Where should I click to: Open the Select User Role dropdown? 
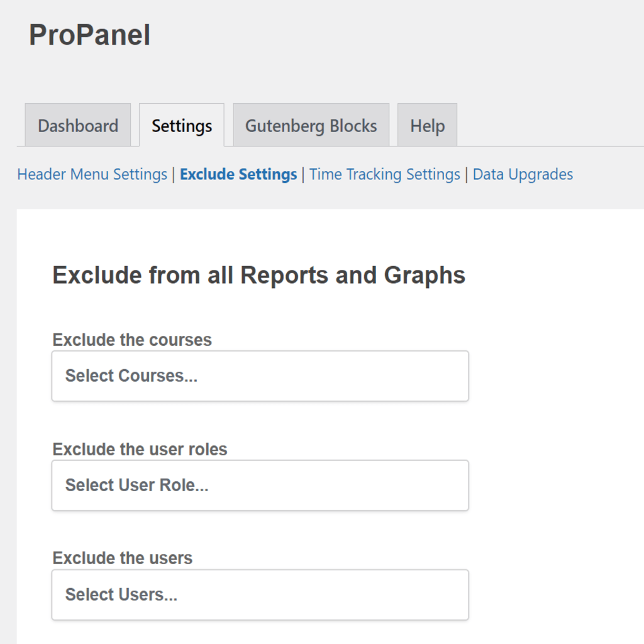(x=260, y=486)
